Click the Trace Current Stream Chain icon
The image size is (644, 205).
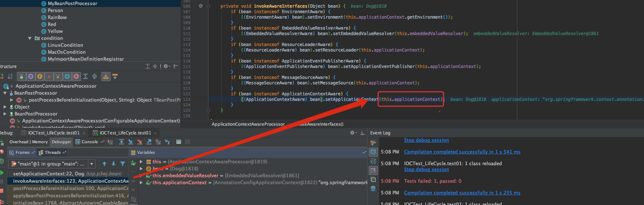click(x=188, y=142)
